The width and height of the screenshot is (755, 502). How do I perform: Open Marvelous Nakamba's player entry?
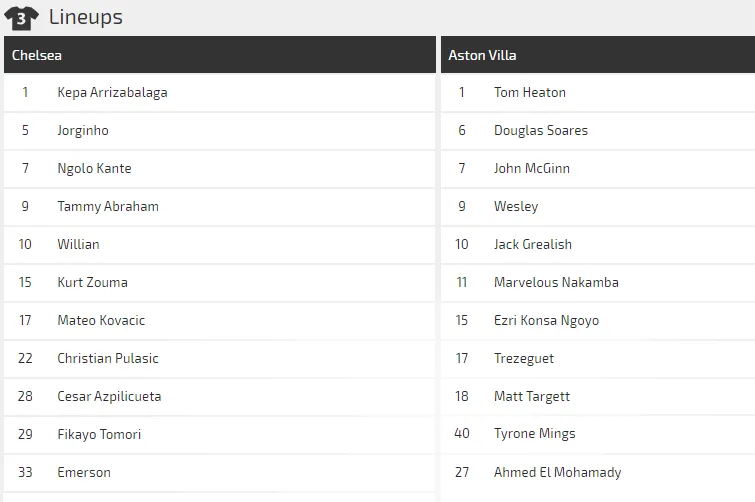(556, 282)
